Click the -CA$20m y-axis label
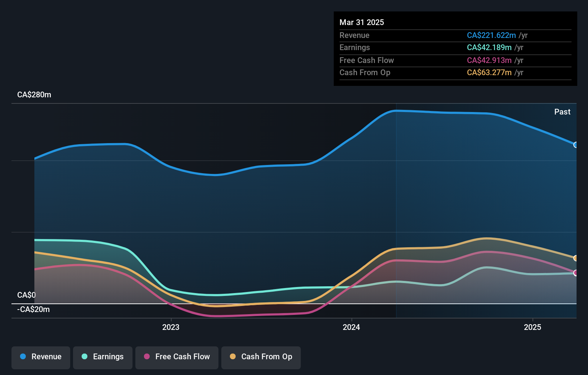The image size is (588, 375). [33, 309]
